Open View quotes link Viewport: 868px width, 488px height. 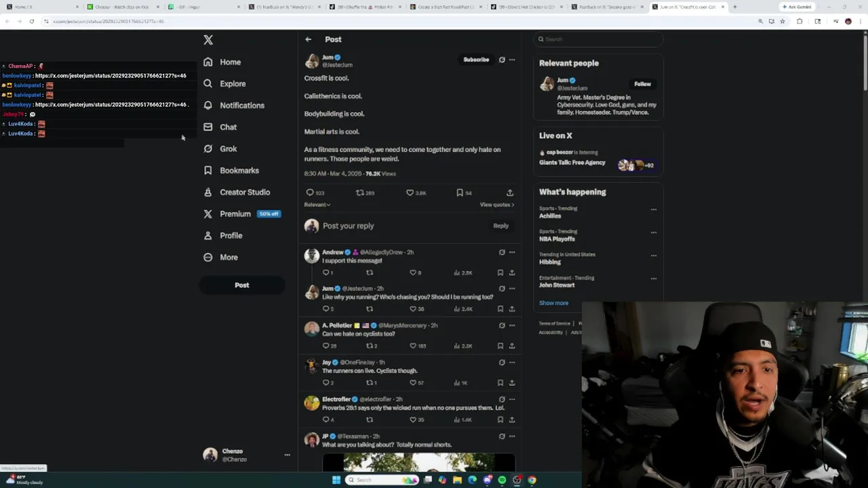click(x=497, y=205)
